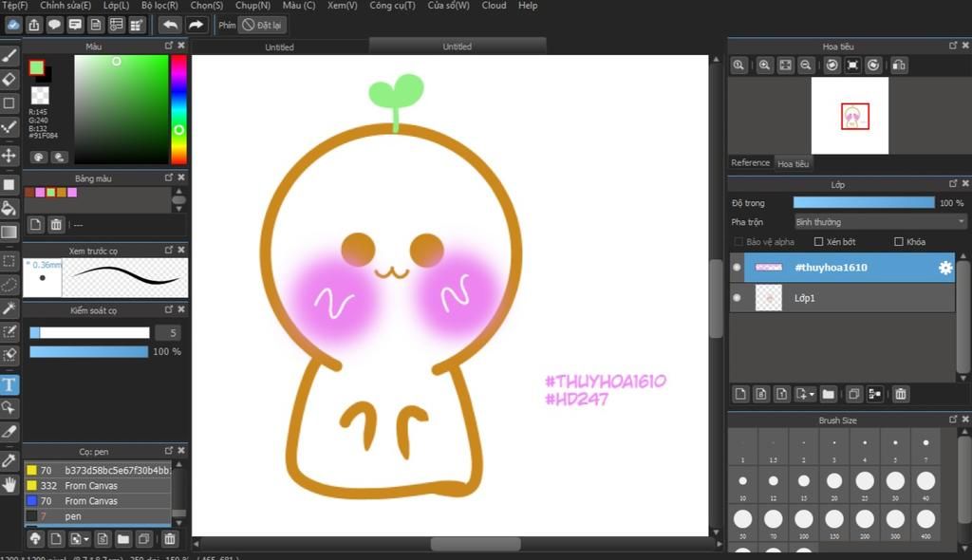Click the Đặt lại reset button
The image size is (972, 560).
click(263, 25)
